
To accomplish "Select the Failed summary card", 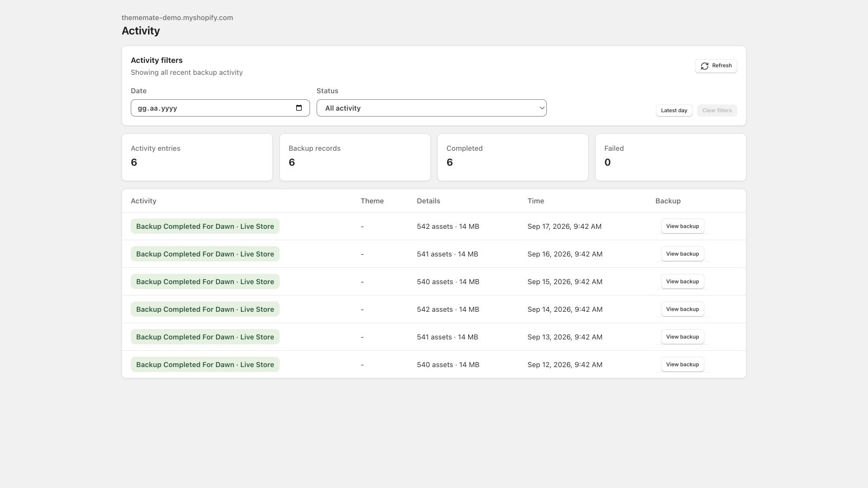I will (671, 157).
